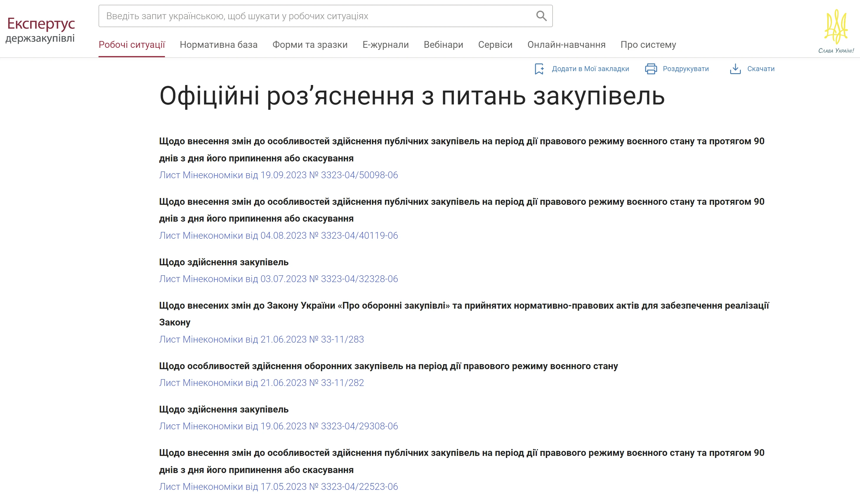Screen dimensions: 860x504
Task: Select the 'Вебінари' navigation tab
Action: click(x=443, y=45)
